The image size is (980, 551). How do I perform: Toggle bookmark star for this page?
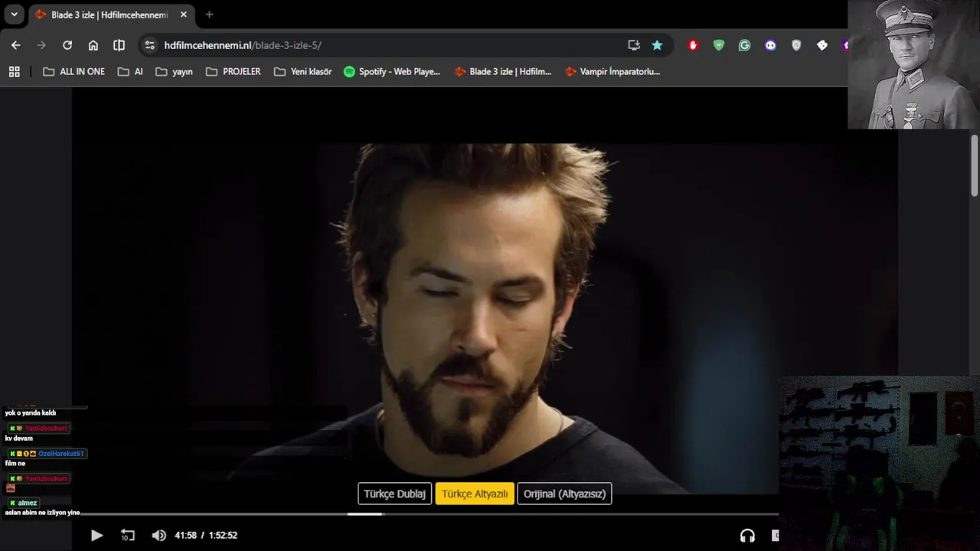[x=657, y=45]
